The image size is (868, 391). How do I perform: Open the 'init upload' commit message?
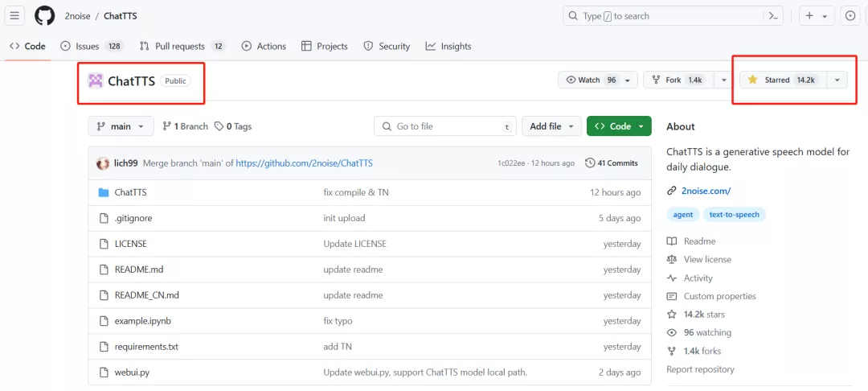point(344,218)
